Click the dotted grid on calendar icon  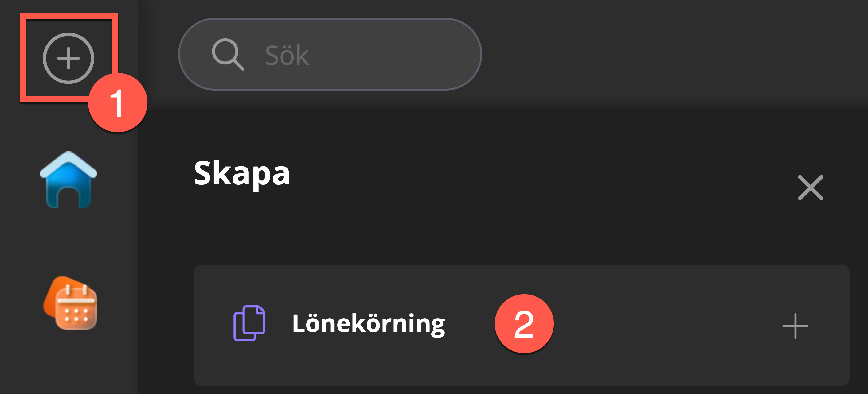[x=76, y=314]
